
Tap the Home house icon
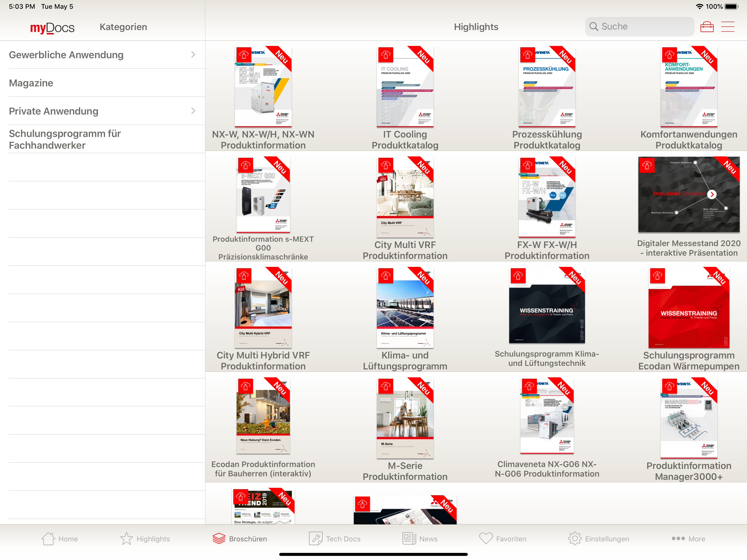click(48, 539)
